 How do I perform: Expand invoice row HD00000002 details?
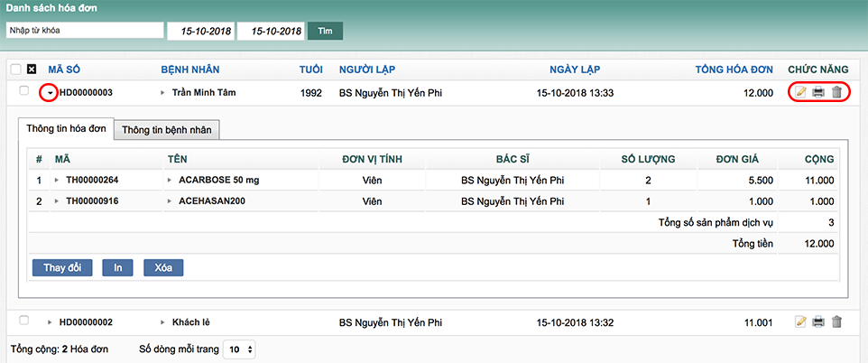tap(51, 322)
